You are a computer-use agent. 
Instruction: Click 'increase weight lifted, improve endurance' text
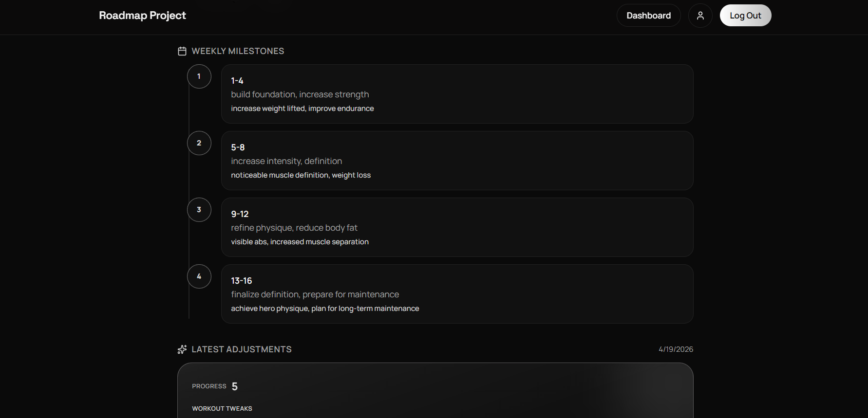pyautogui.click(x=302, y=109)
